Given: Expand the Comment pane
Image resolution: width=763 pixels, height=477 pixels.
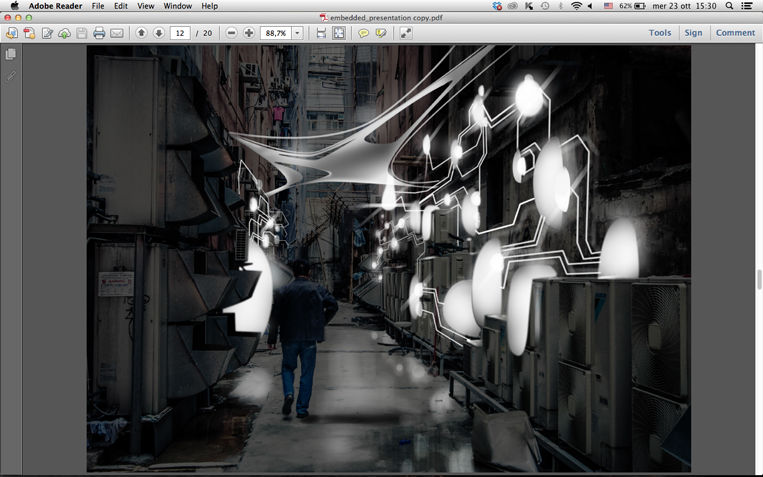Looking at the screenshot, I should [735, 33].
